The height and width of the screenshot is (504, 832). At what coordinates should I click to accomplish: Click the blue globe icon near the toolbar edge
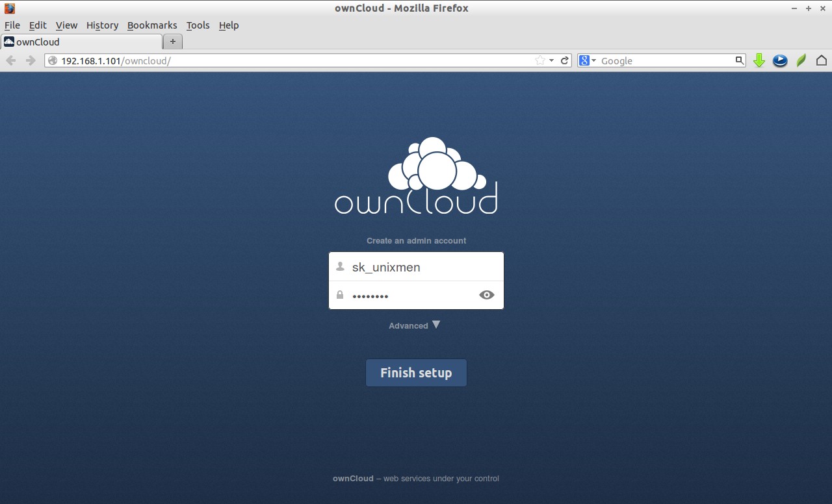(x=779, y=60)
